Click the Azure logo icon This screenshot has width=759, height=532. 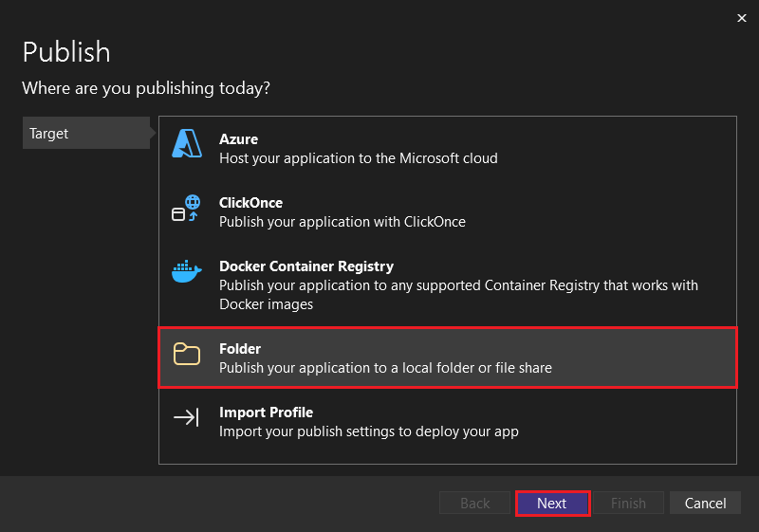(x=187, y=143)
